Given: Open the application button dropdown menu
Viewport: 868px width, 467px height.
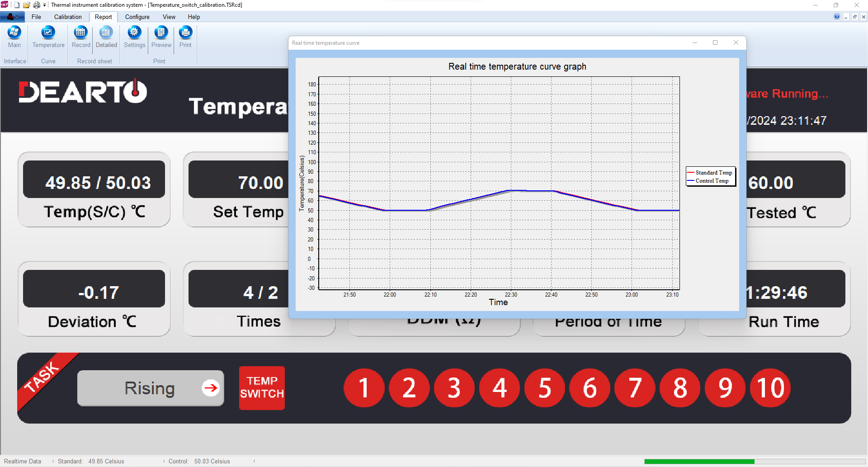Looking at the screenshot, I should tap(13, 17).
